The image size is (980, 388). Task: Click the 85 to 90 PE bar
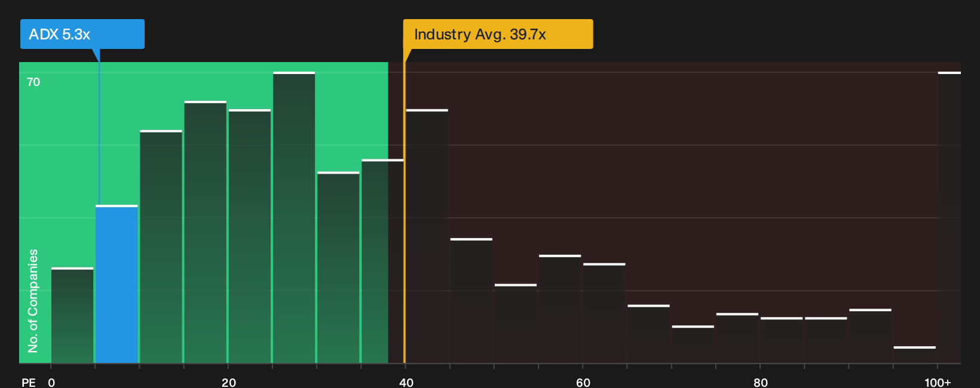826,340
